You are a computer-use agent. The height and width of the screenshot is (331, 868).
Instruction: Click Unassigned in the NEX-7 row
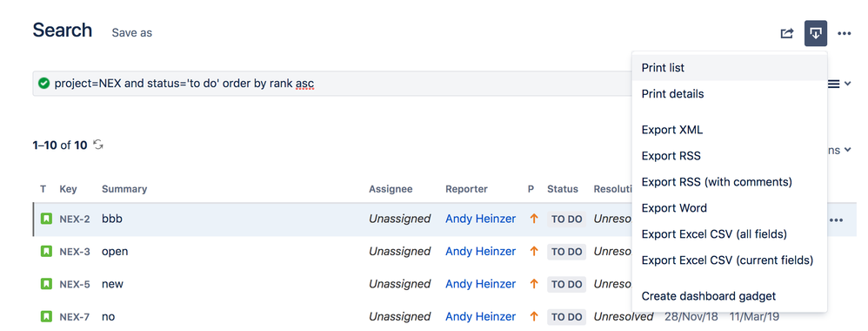[400, 316]
